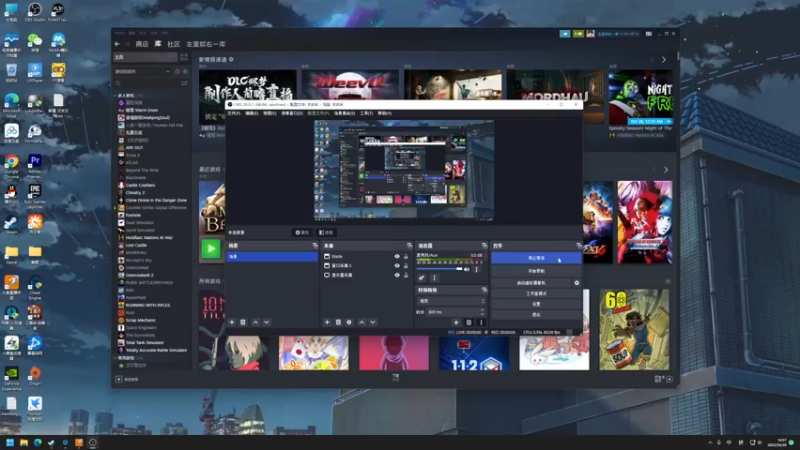Mute the Mic/Aux speaker icon
The height and width of the screenshot is (450, 800).
click(466, 269)
